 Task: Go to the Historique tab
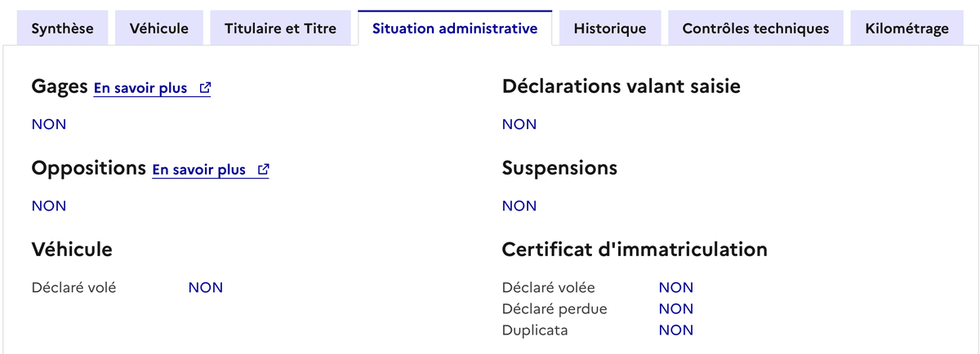click(x=609, y=29)
